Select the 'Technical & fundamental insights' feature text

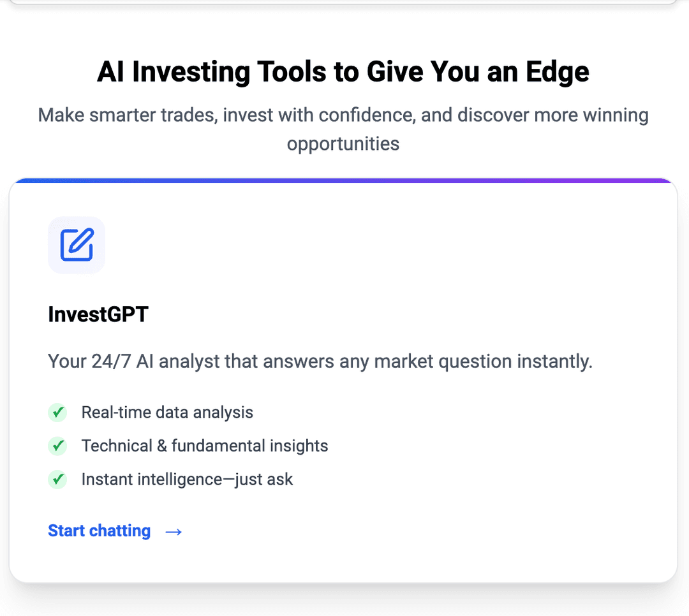click(205, 446)
